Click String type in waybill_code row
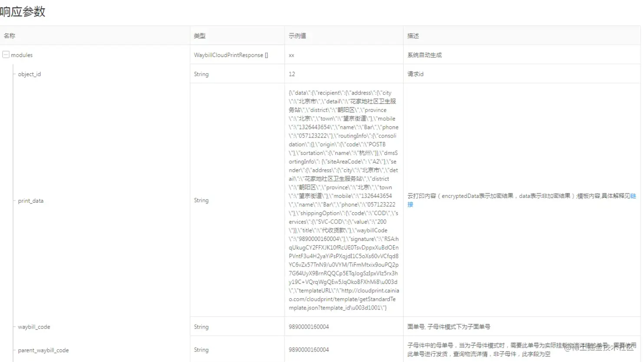The width and height of the screenshot is (644, 362). [x=201, y=327]
